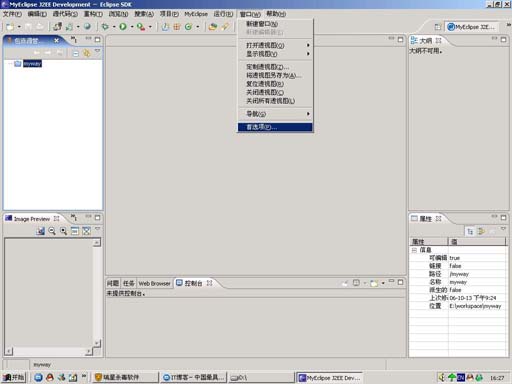Click the new Java class toolbar icon
The height and width of the screenshot is (384, 512).
188,27
